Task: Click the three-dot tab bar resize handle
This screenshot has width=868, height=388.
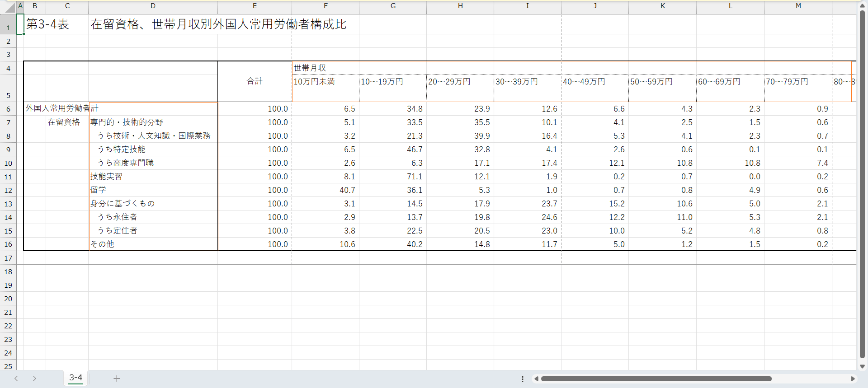Action: 523,379
